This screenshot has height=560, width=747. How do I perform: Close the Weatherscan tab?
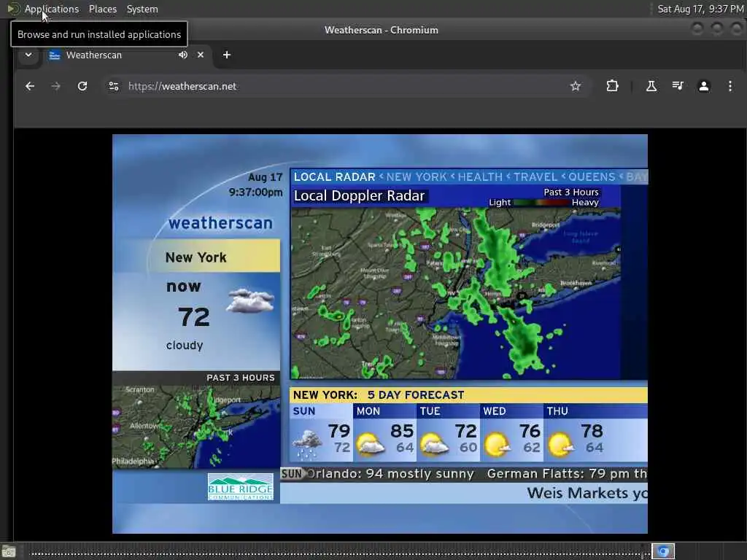(x=201, y=55)
